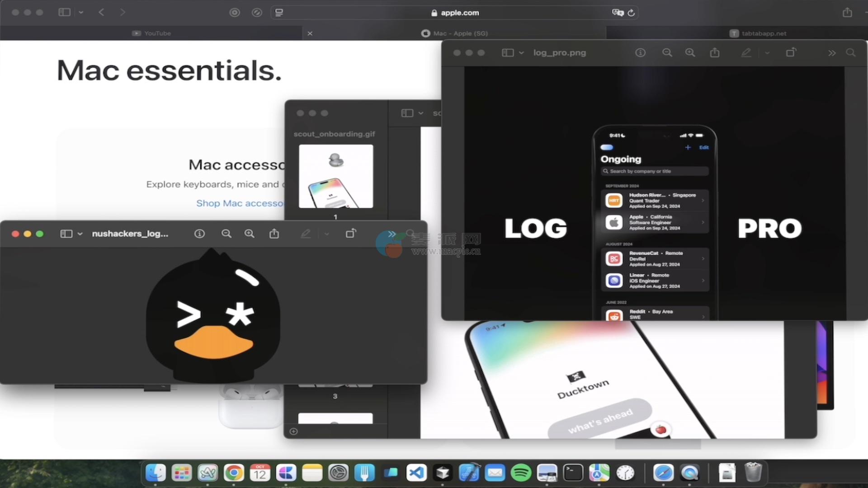Image resolution: width=868 pixels, height=488 pixels.
Task: Open the Trash in the Dock
Action: tap(753, 472)
